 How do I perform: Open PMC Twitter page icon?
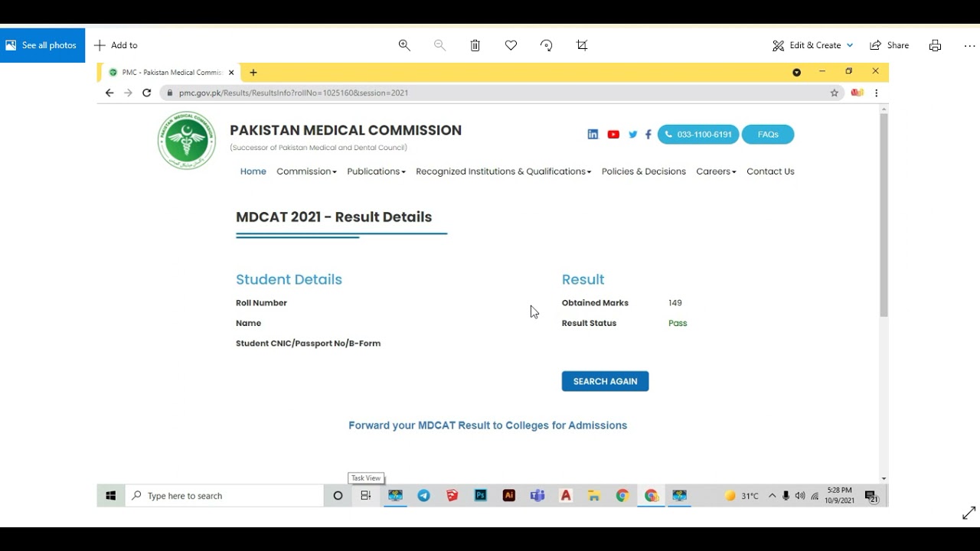(x=632, y=134)
